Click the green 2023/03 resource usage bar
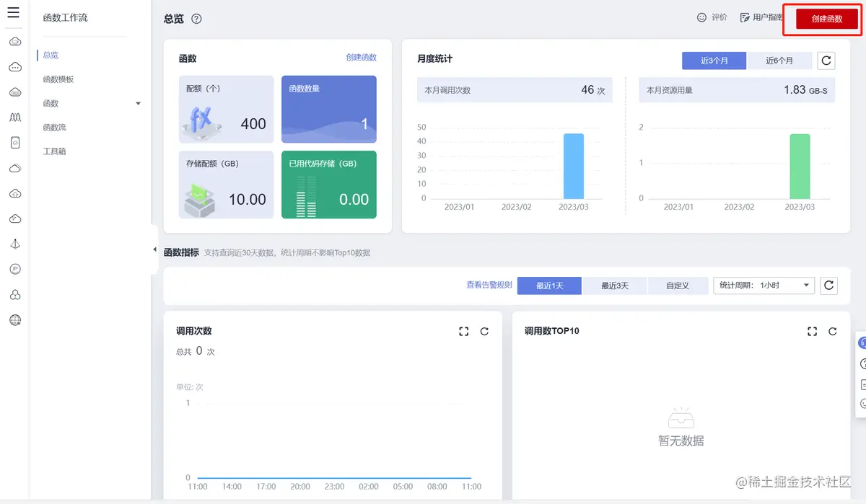 click(x=800, y=166)
